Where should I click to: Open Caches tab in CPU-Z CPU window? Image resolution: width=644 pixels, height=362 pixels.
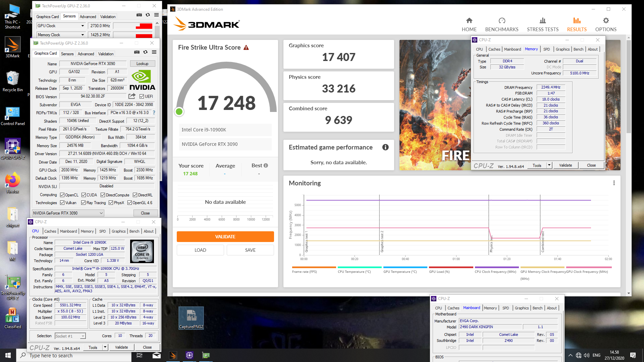pyautogui.click(x=50, y=231)
